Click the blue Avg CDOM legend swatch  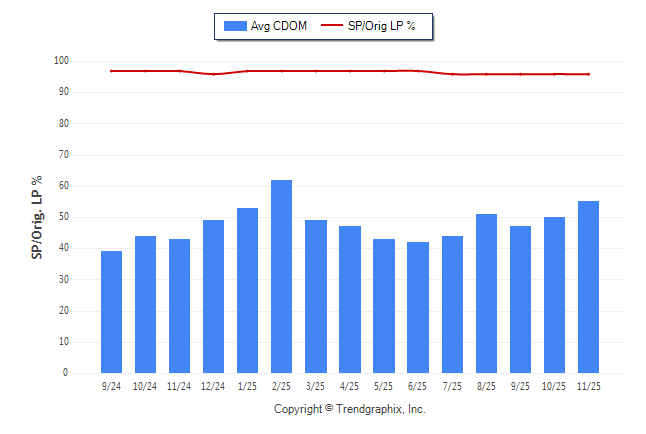coord(236,26)
